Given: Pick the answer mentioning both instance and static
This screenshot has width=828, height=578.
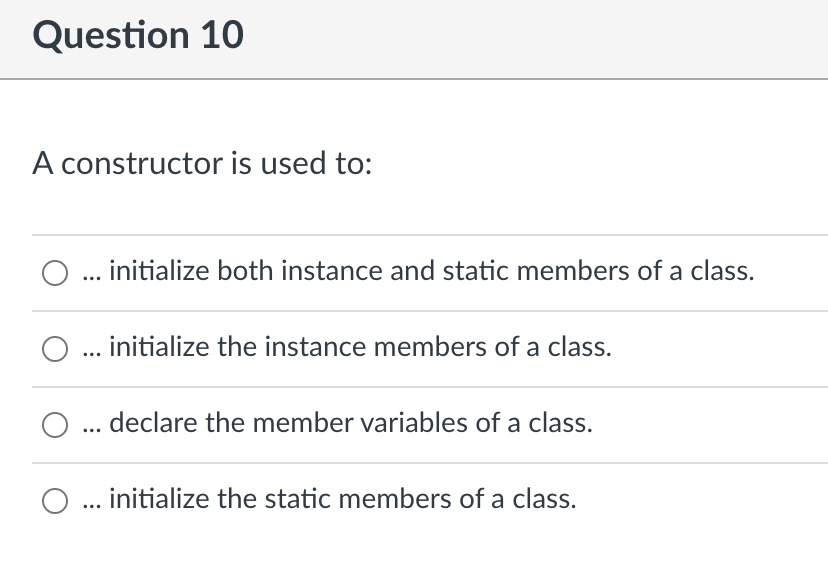Looking at the screenshot, I should [x=53, y=272].
